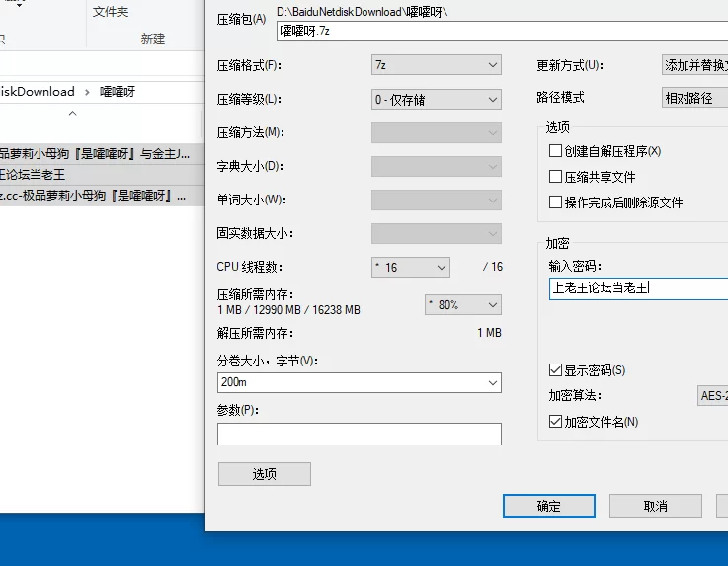Uncheck the 显示密码 checkbox
Viewport: 728px width, 566px height.
(x=555, y=370)
